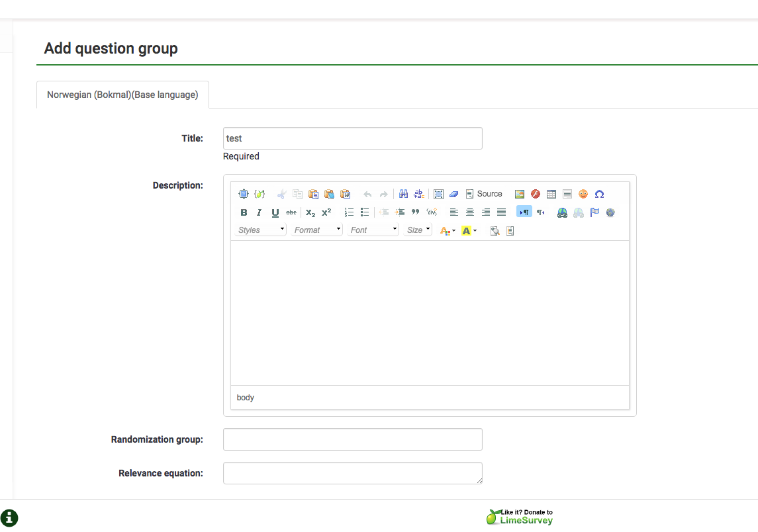Center align text
The width and height of the screenshot is (758, 532).
point(470,212)
